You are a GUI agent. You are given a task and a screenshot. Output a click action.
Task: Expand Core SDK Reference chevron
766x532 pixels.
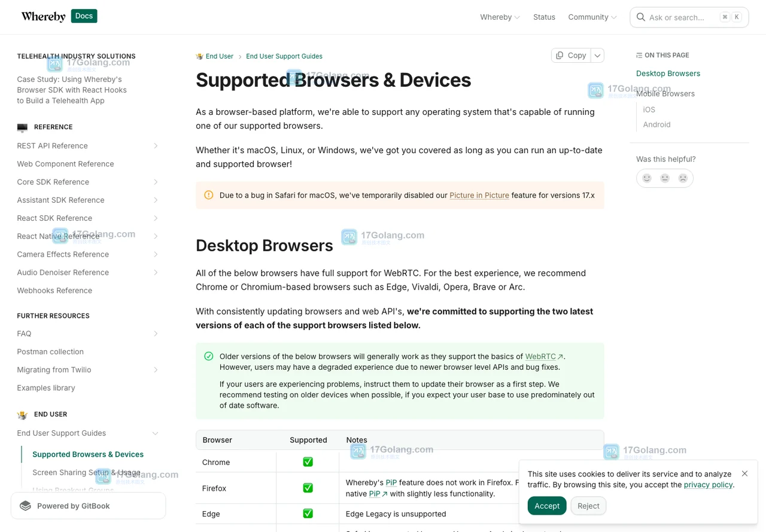click(x=156, y=182)
